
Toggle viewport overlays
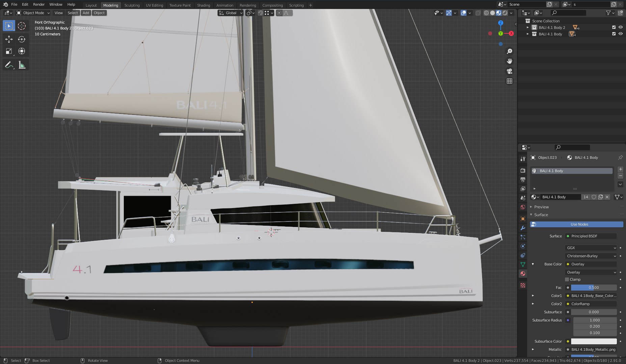coord(463,13)
